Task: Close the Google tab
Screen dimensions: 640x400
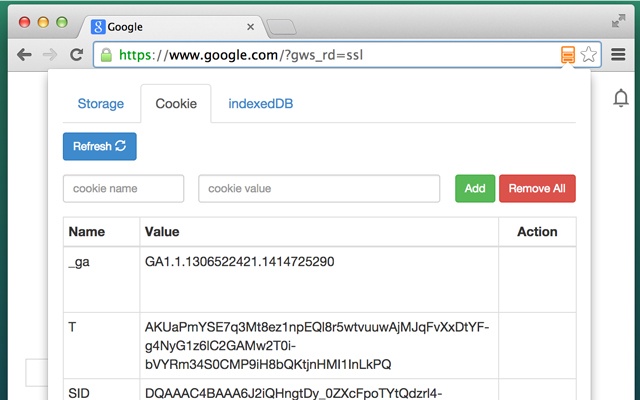Action: click(251, 27)
